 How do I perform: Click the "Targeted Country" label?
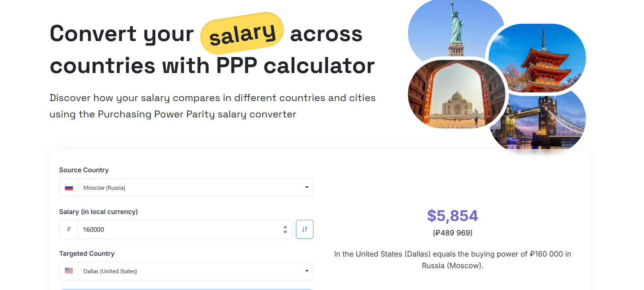87,254
